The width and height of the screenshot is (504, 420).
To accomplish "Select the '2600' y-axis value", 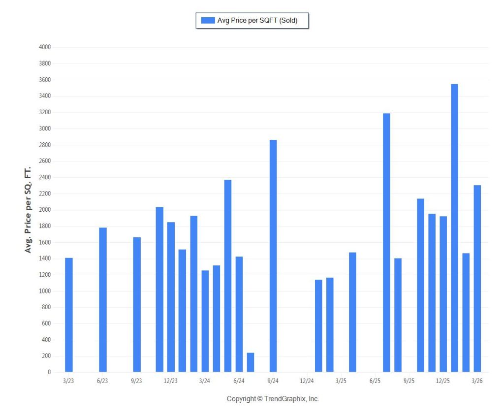I will point(45,161).
